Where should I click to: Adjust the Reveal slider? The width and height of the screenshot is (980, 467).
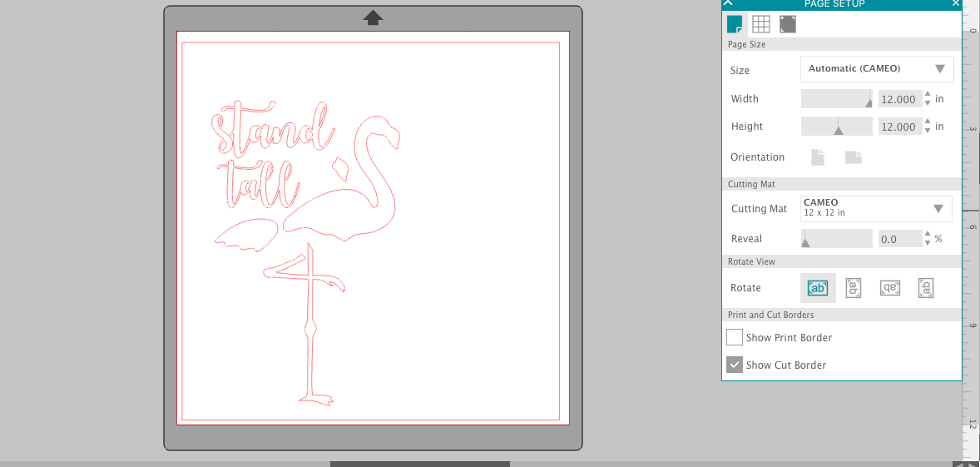click(836, 238)
